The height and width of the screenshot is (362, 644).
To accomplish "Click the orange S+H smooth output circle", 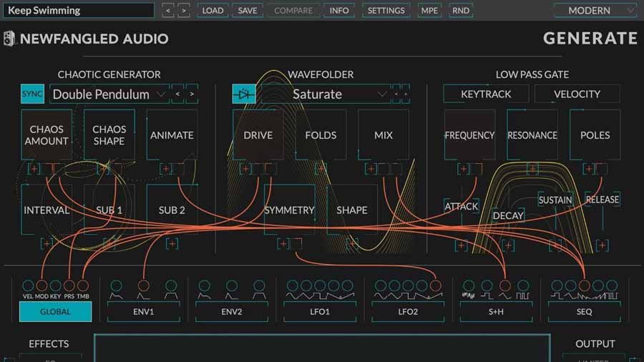I will pos(504,285).
